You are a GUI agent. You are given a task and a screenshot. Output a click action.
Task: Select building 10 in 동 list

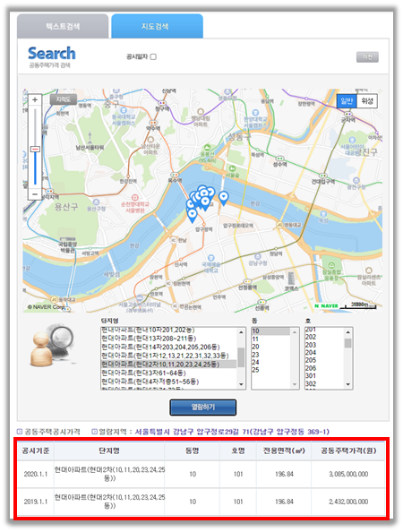pyautogui.click(x=270, y=330)
